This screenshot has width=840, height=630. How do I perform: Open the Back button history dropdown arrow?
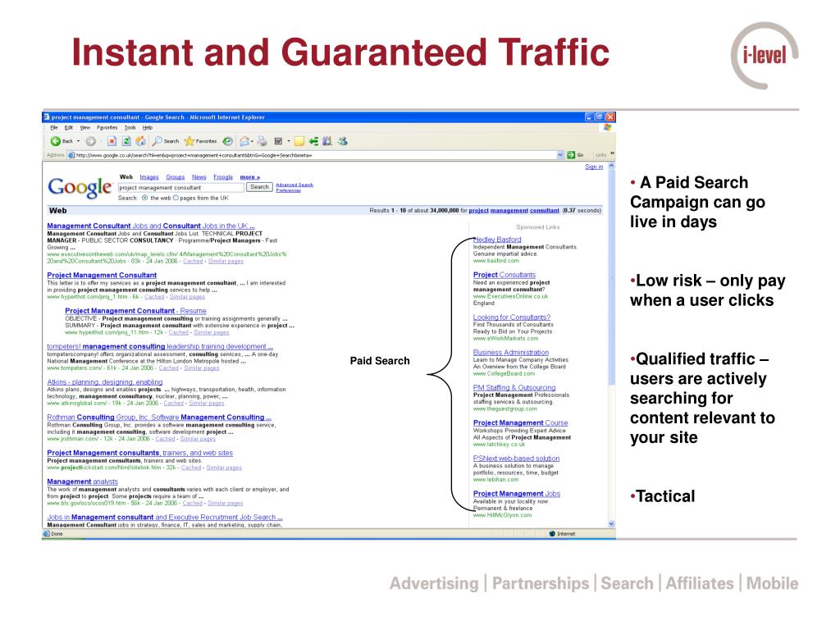[78, 141]
